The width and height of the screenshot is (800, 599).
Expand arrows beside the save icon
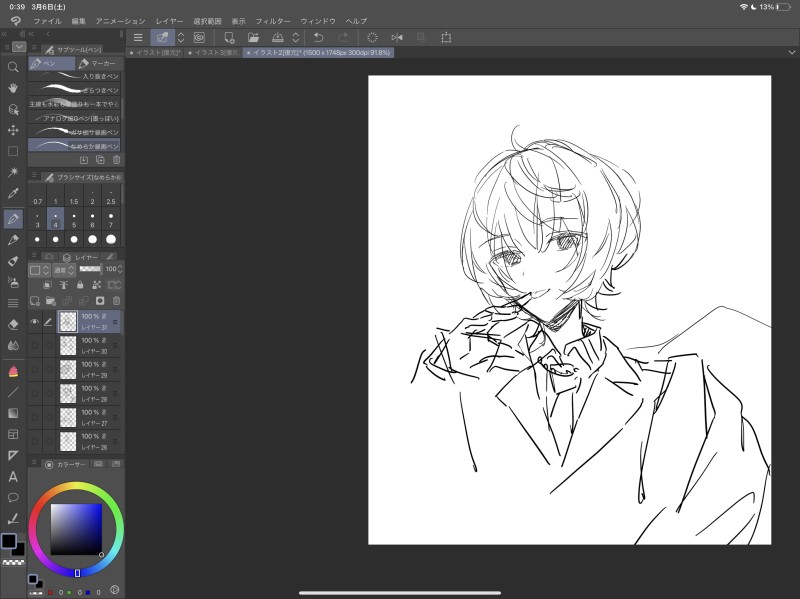(295, 37)
